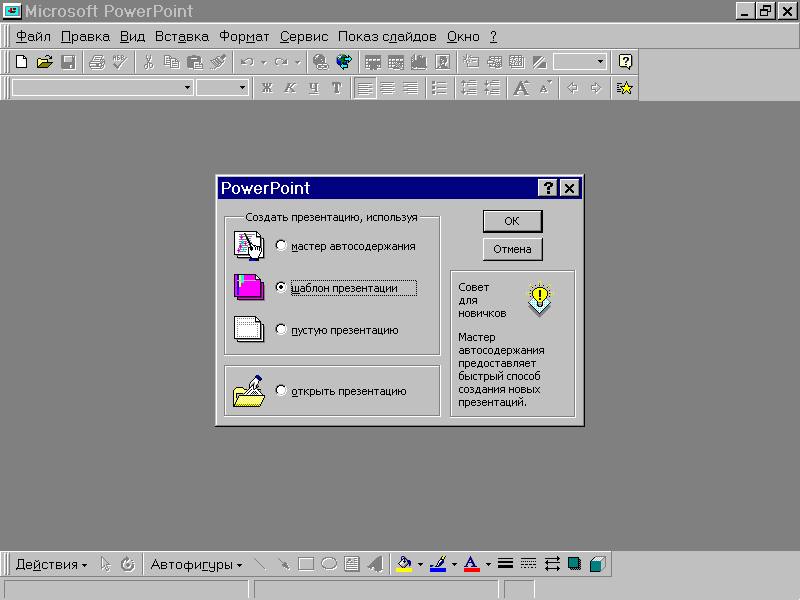This screenshot has height=600, width=800.
Task: Select 'мастер автосодержания' radio option
Action: point(281,245)
